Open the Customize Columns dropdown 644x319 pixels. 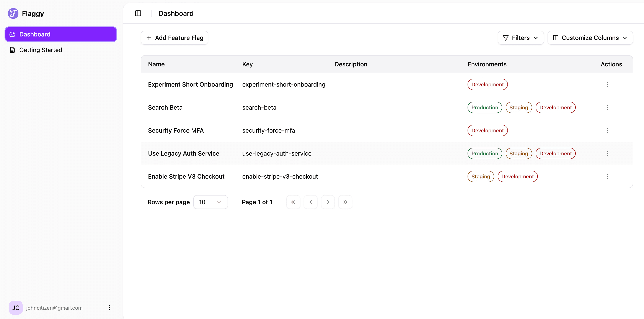pos(590,38)
